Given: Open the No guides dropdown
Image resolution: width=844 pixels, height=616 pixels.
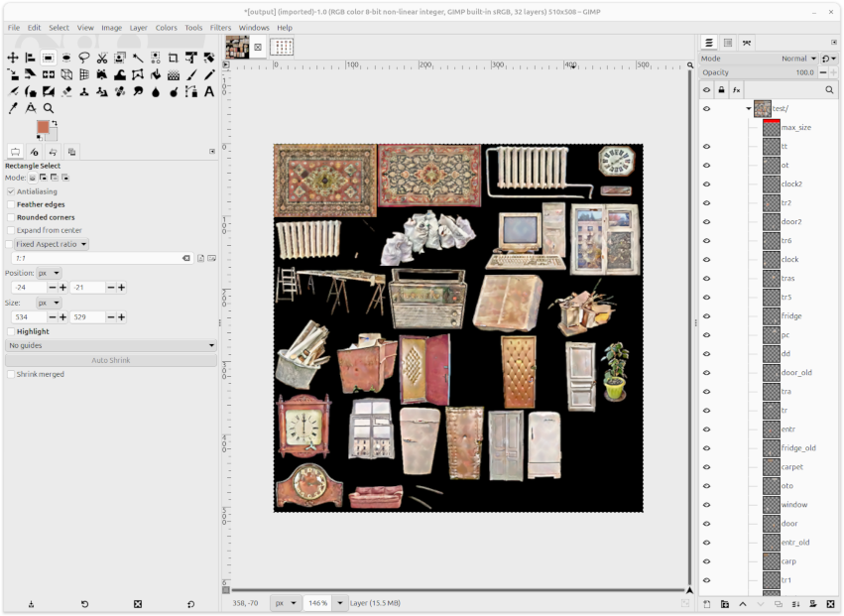Looking at the screenshot, I should click(111, 345).
